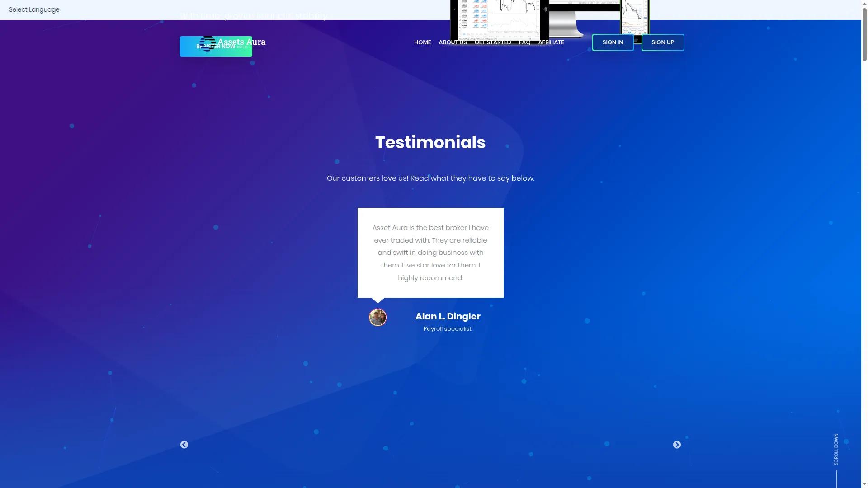The height and width of the screenshot is (488, 868).
Task: Open the GET STARTED page
Action: (x=493, y=42)
